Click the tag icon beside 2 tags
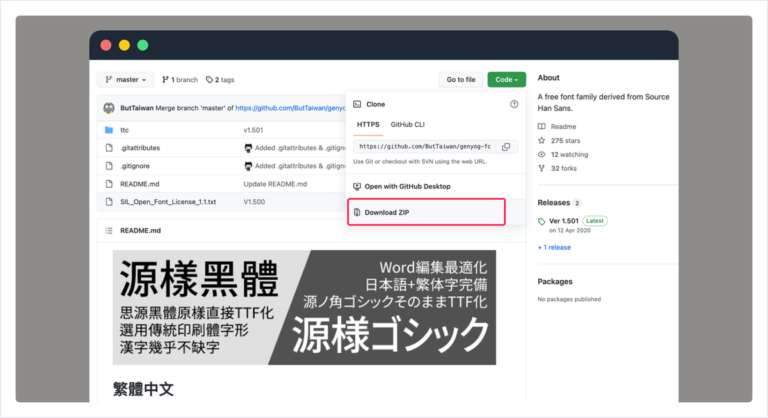Screen dimensions: 768x418 209,79
